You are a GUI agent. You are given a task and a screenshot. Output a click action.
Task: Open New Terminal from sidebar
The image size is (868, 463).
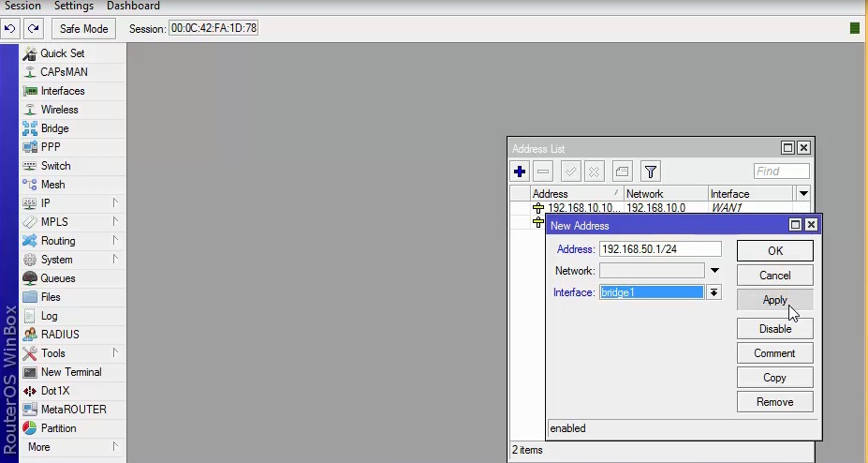pyautogui.click(x=70, y=372)
